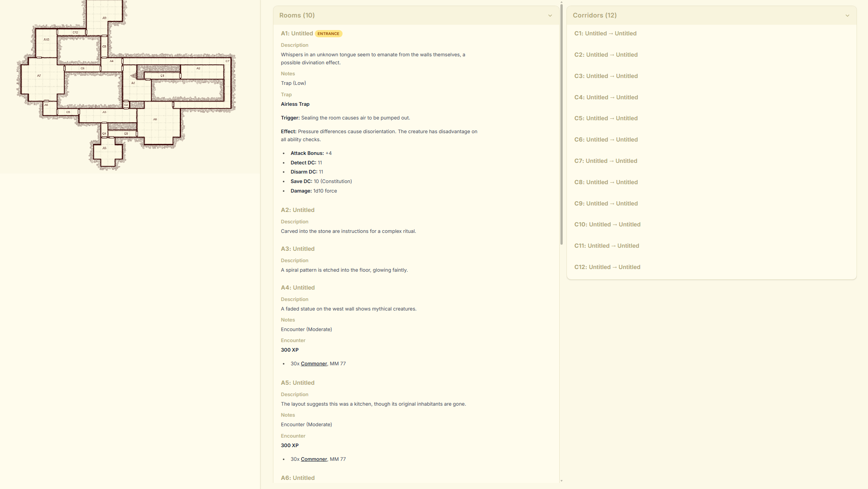Image resolution: width=868 pixels, height=489 pixels.
Task: Select corridor C1: Untitled → Untitled
Action: coord(605,33)
